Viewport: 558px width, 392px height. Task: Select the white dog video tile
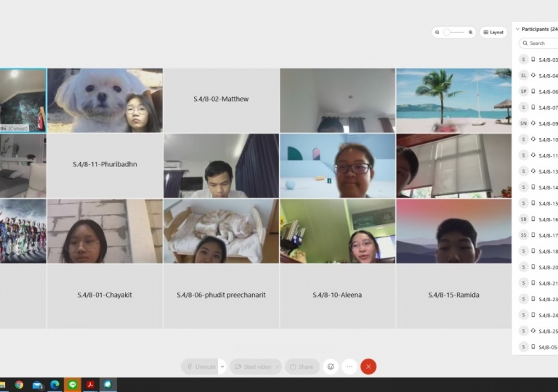[105, 100]
